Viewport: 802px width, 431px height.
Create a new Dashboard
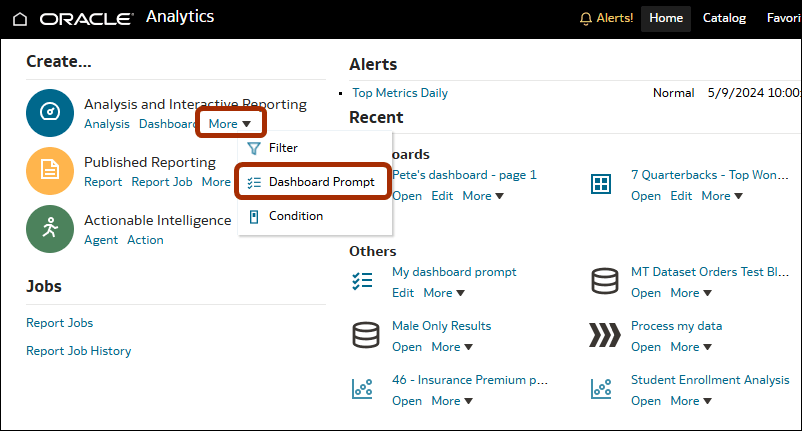coord(168,124)
